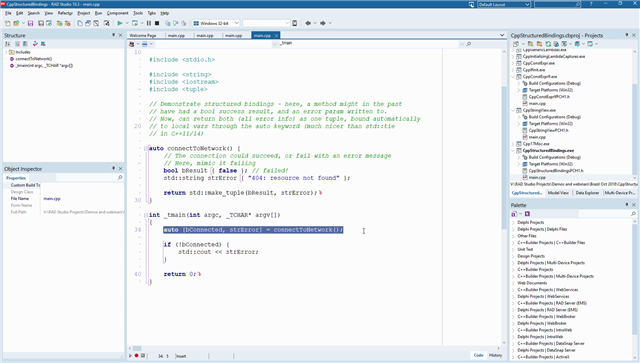Open the Data Explorer tab
This screenshot has width=640, height=363.
(x=587, y=193)
